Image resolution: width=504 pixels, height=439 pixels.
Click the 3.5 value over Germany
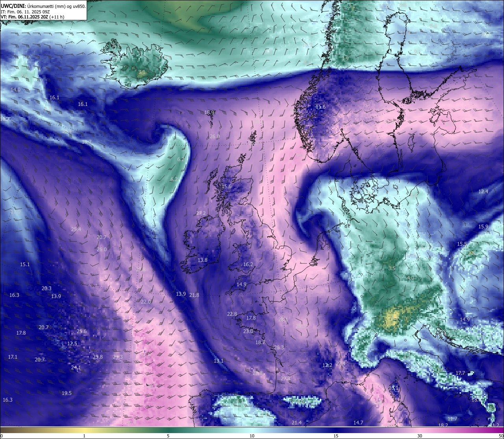[392, 269]
